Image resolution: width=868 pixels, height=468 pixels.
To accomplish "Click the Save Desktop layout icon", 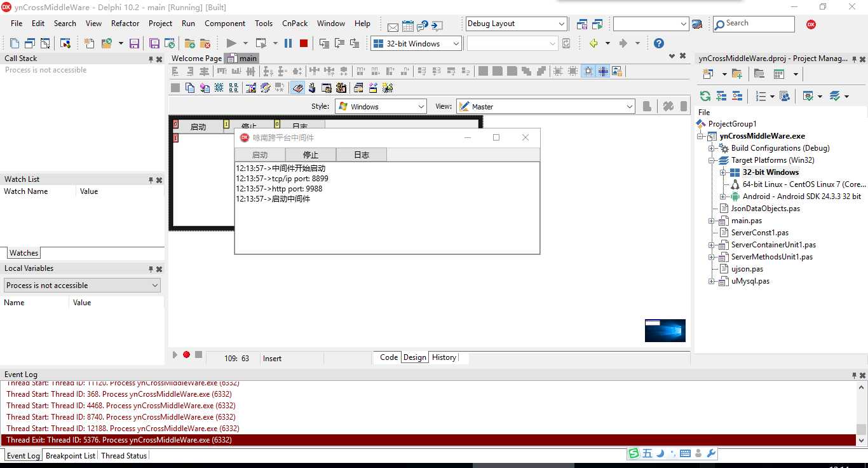I will [x=582, y=24].
